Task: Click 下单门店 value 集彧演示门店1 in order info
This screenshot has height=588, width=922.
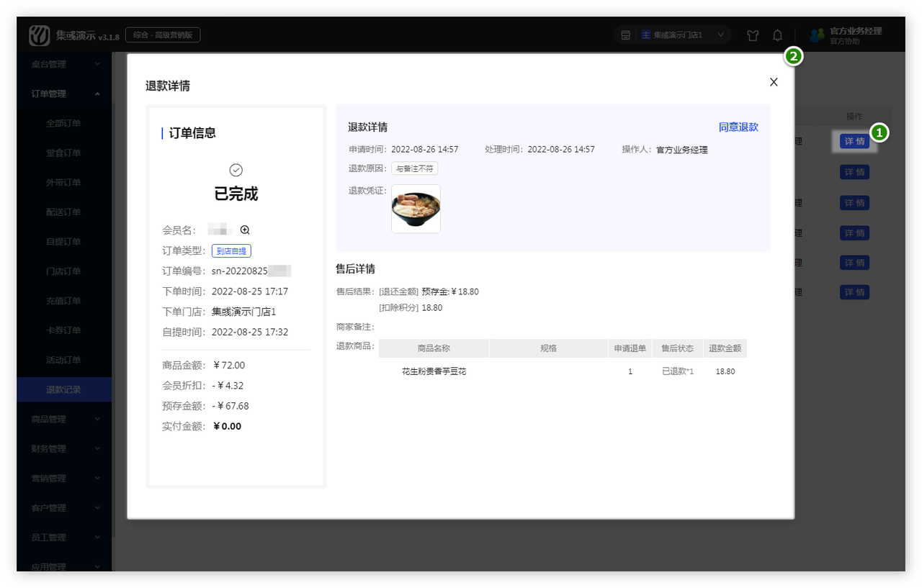Action: (244, 312)
